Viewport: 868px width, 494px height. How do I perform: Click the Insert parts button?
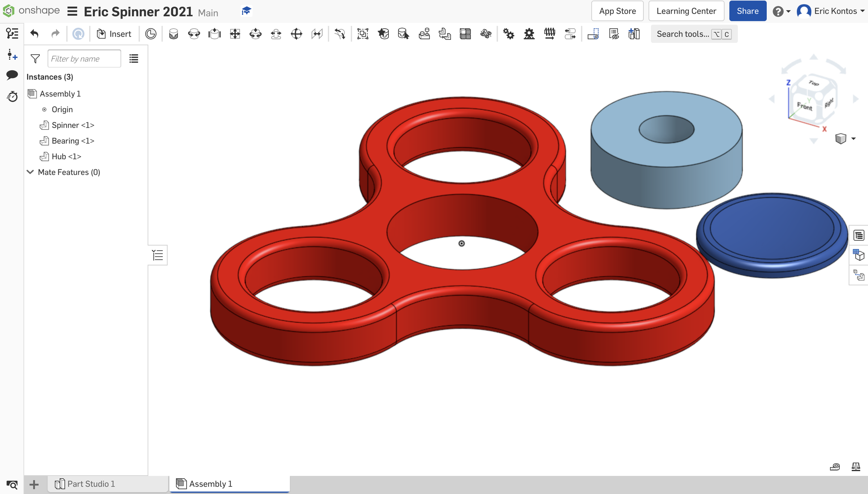click(x=114, y=34)
